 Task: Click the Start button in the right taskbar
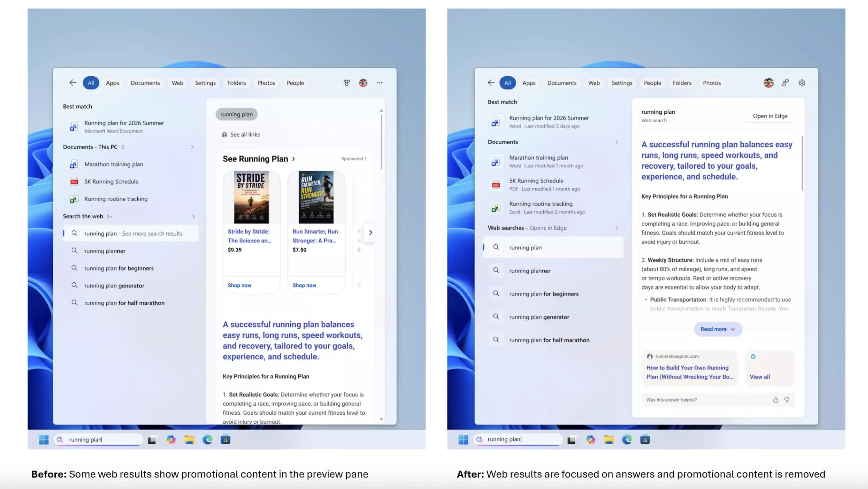pyautogui.click(x=463, y=439)
